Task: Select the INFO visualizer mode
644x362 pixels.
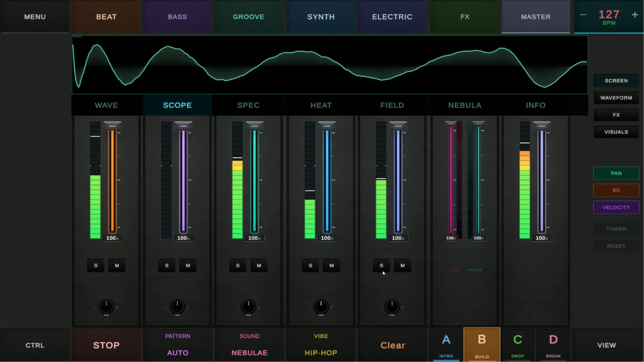Action: coord(536,105)
